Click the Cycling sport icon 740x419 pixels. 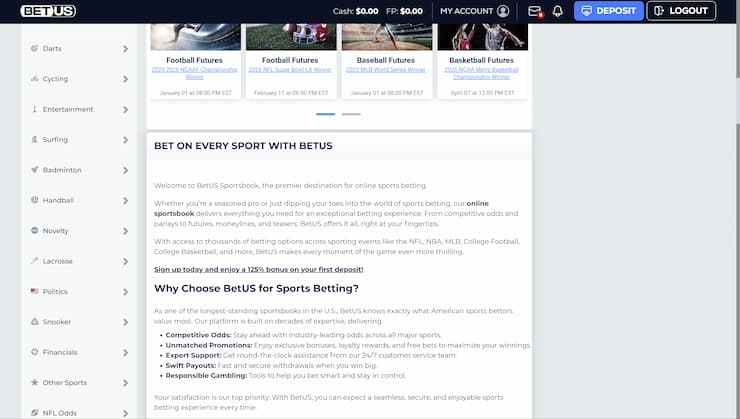tap(34, 79)
